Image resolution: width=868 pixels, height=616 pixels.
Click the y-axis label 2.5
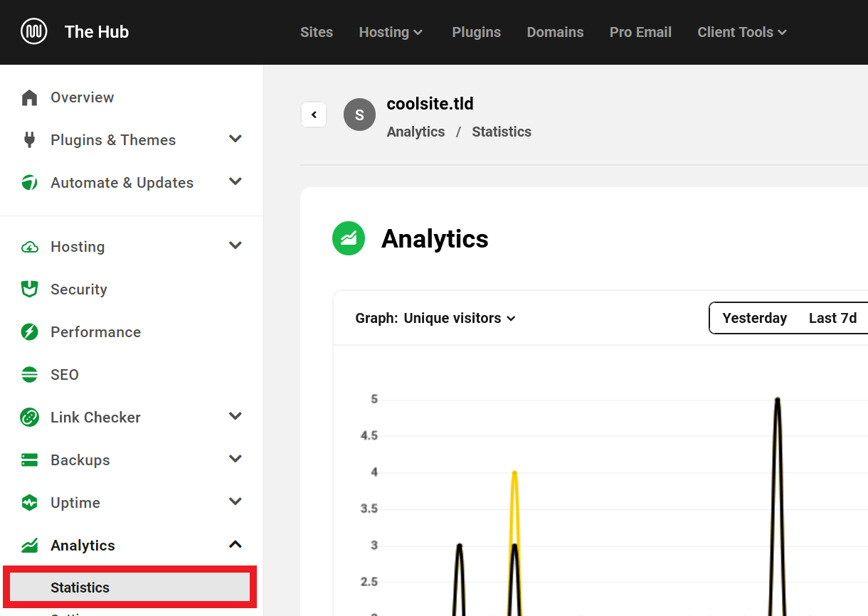369,583
